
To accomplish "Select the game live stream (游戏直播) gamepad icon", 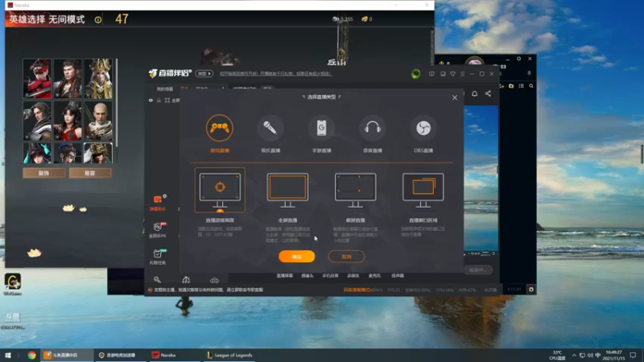I will coord(220,128).
